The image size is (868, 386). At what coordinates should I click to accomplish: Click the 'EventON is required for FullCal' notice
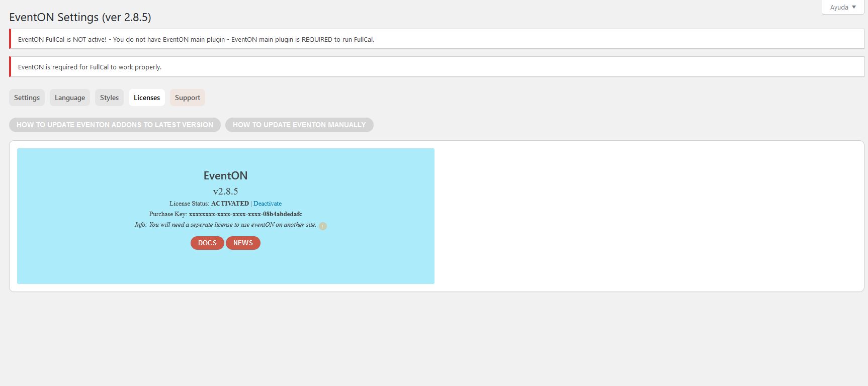(x=90, y=67)
